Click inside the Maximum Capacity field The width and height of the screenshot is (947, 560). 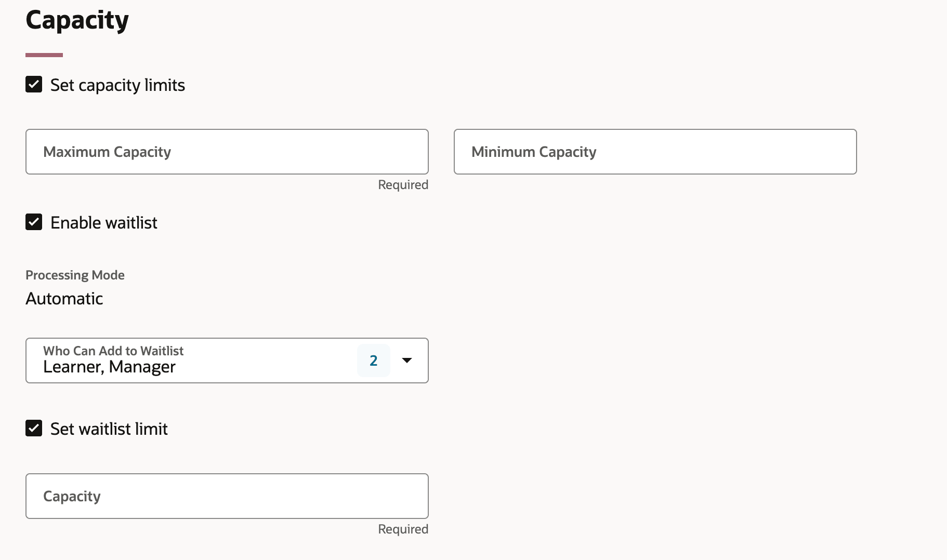[226, 152]
